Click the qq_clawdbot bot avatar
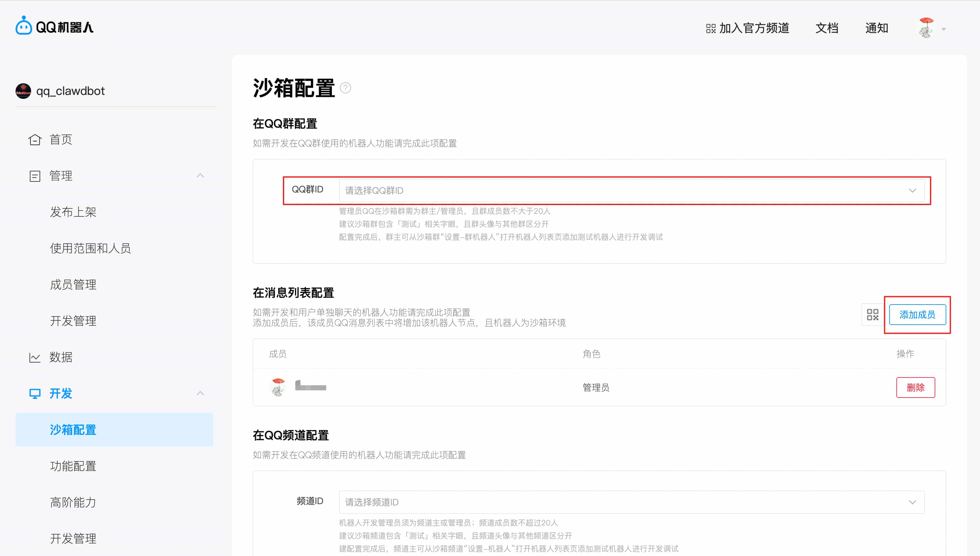Viewport: 980px width, 556px height. pyautogui.click(x=23, y=91)
